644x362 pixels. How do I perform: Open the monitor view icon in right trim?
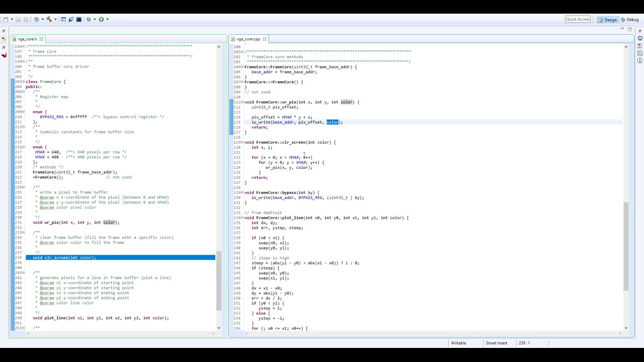pyautogui.click(x=640, y=39)
